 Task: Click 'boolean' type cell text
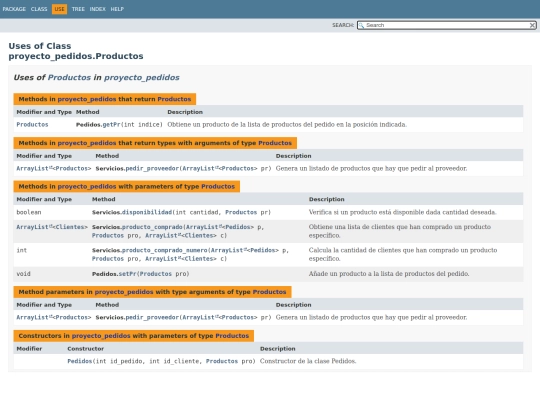point(29,212)
